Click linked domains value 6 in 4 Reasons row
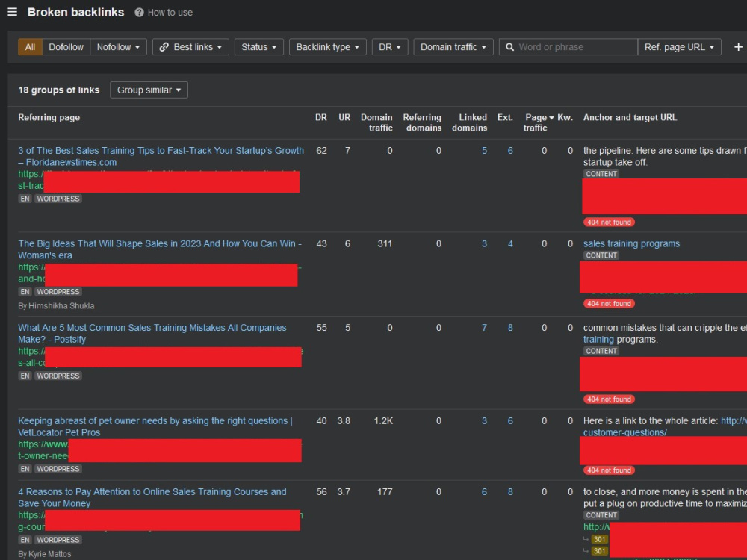The height and width of the screenshot is (560, 747). (x=484, y=491)
